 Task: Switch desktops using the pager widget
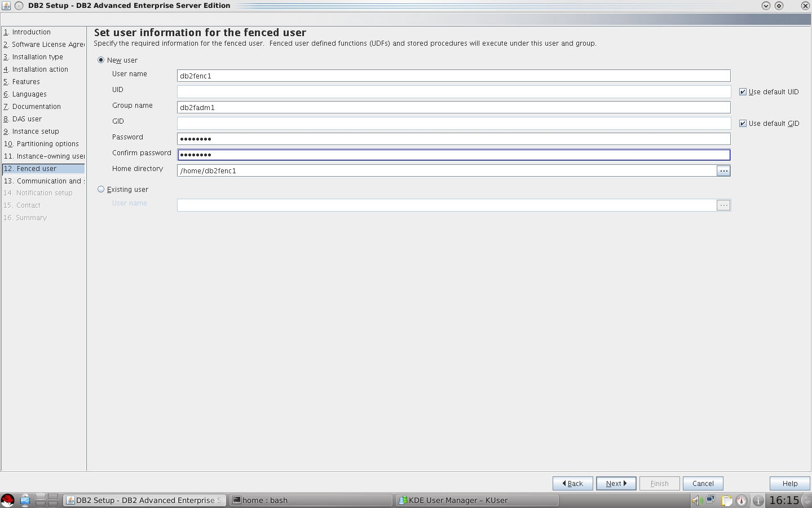(x=47, y=500)
